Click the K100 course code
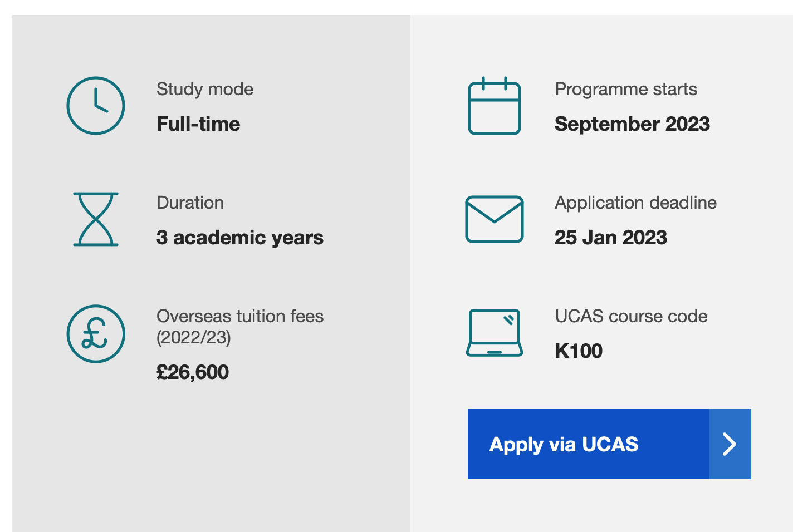The width and height of the screenshot is (793, 532). [579, 351]
